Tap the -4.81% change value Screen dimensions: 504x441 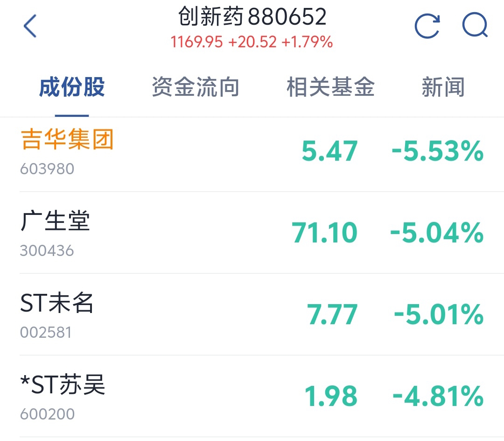pos(438,396)
